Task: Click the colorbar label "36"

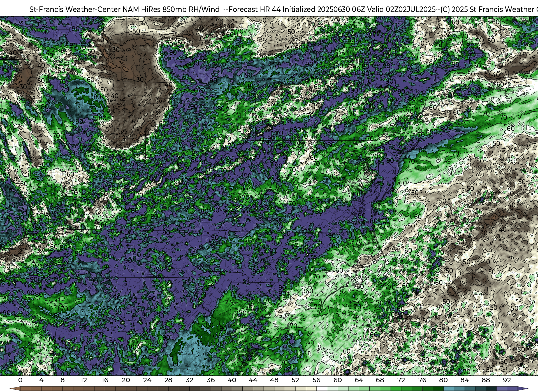Action: 211,380
